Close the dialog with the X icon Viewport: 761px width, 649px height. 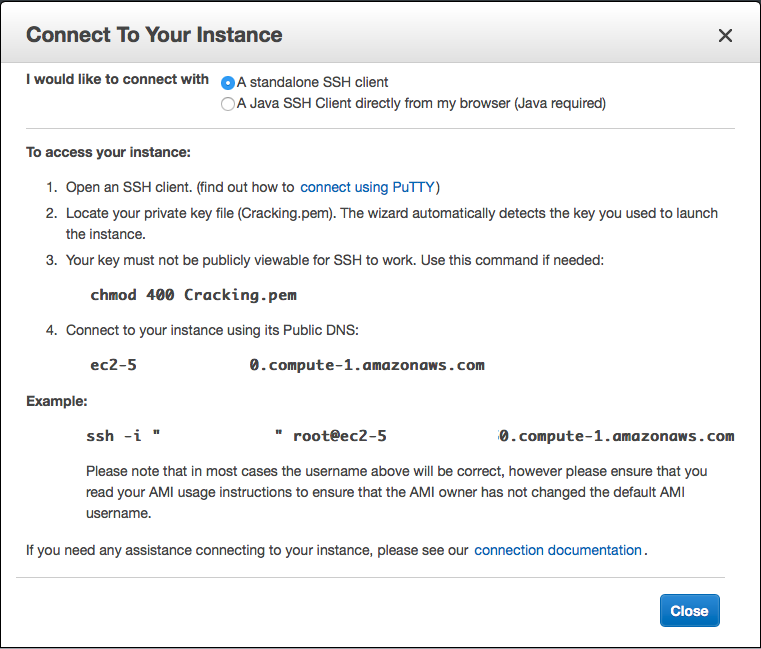click(725, 36)
